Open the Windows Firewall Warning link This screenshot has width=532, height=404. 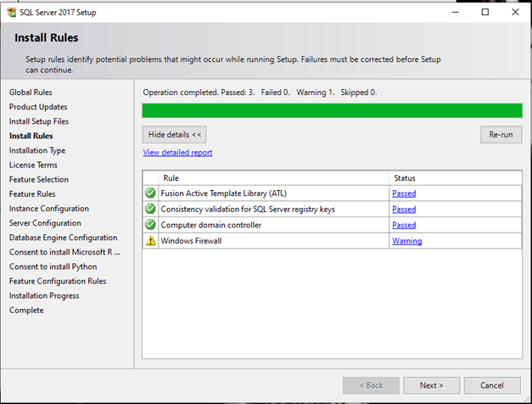[406, 241]
